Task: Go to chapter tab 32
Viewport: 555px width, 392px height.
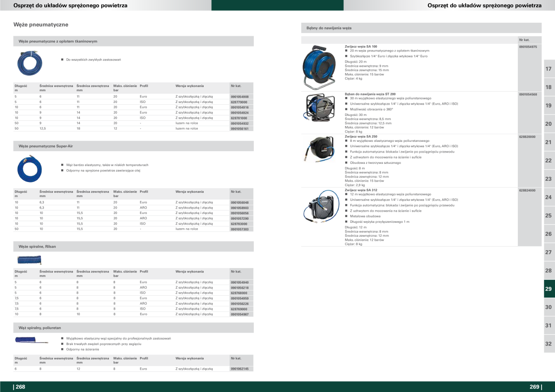Action: click(x=549, y=344)
